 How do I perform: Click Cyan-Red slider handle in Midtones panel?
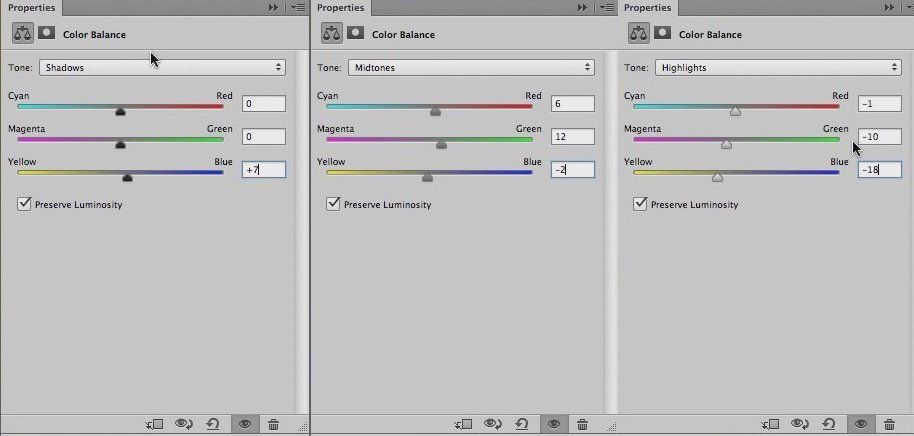tap(435, 111)
